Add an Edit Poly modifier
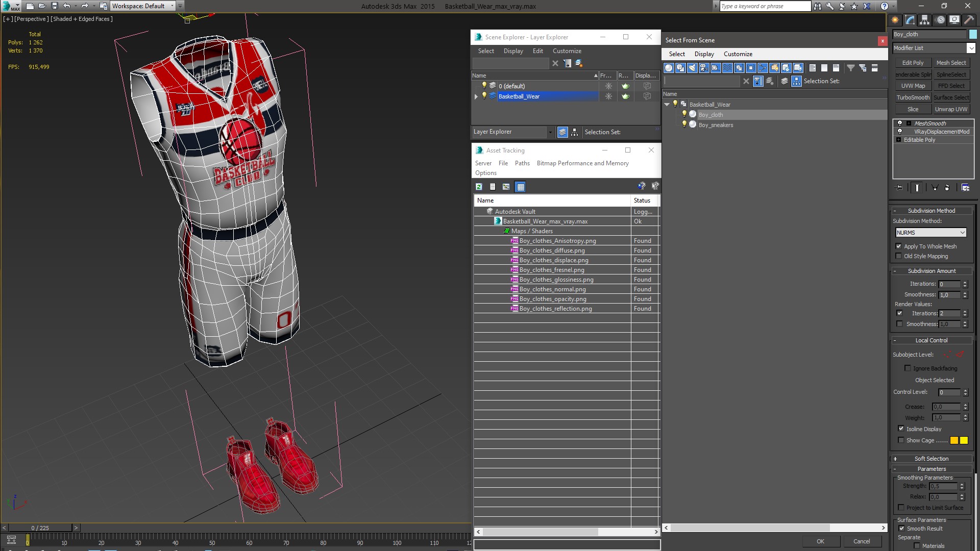Screen dimensions: 980x551 tap(913, 63)
